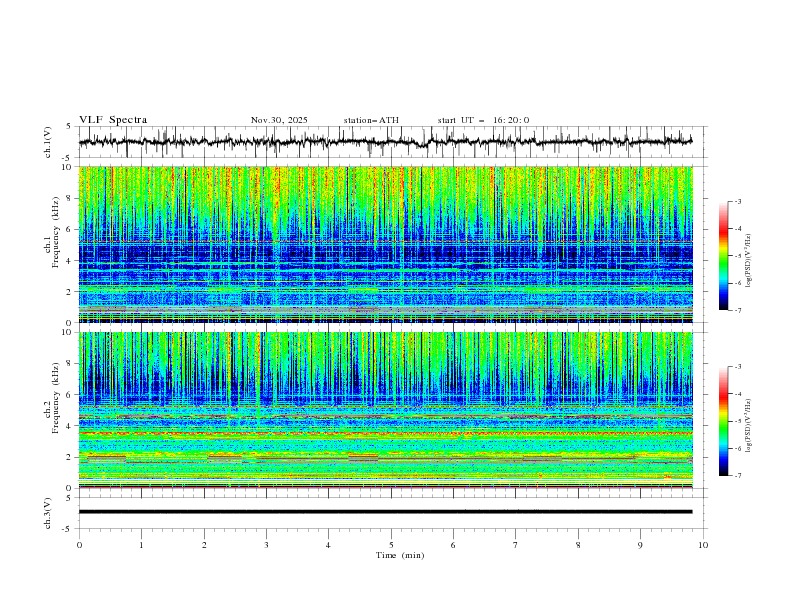This screenshot has height=612, width=792.
Task: Click time axis tick label "1"
Action: click(141, 545)
